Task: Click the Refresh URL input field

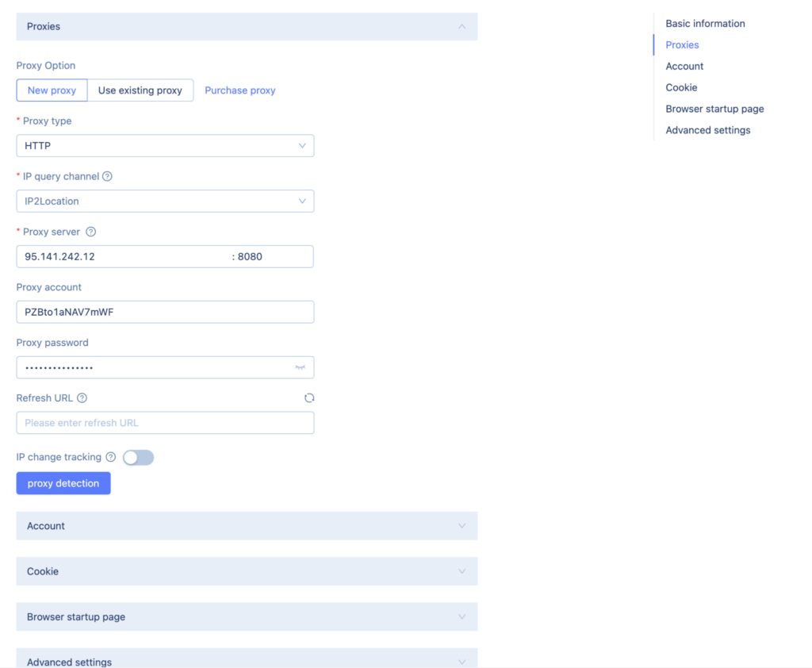Action: click(x=165, y=423)
